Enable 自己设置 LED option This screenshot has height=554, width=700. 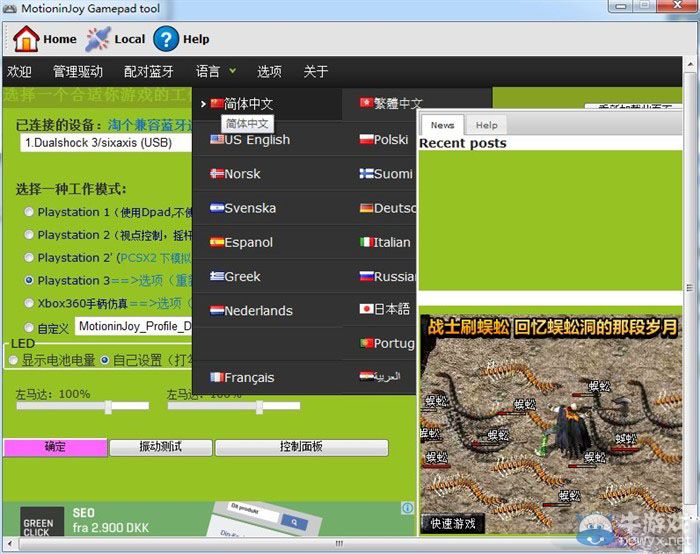[105, 360]
